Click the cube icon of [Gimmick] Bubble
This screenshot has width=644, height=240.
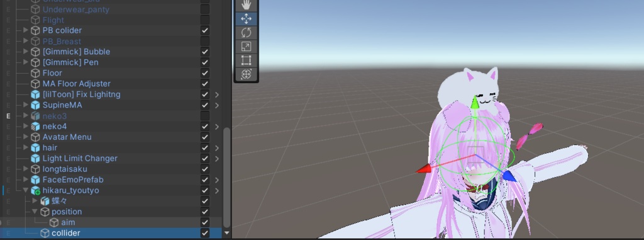36,52
